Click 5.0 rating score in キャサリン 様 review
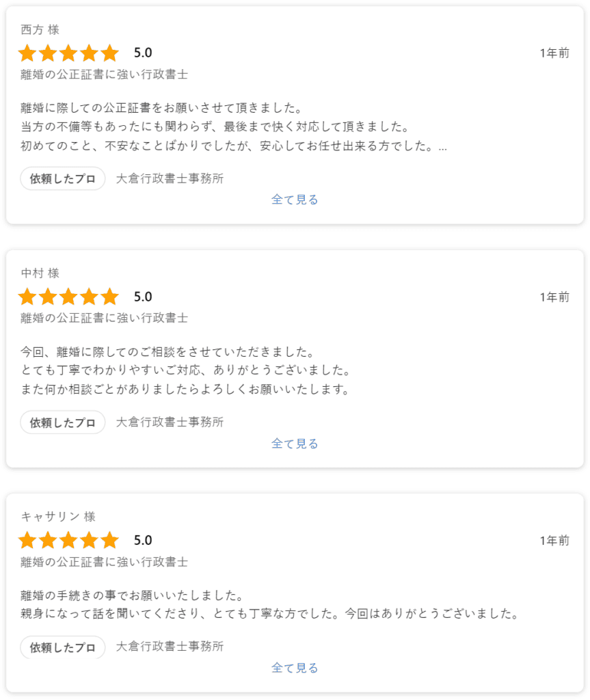The width and height of the screenshot is (590, 700). [x=143, y=541]
